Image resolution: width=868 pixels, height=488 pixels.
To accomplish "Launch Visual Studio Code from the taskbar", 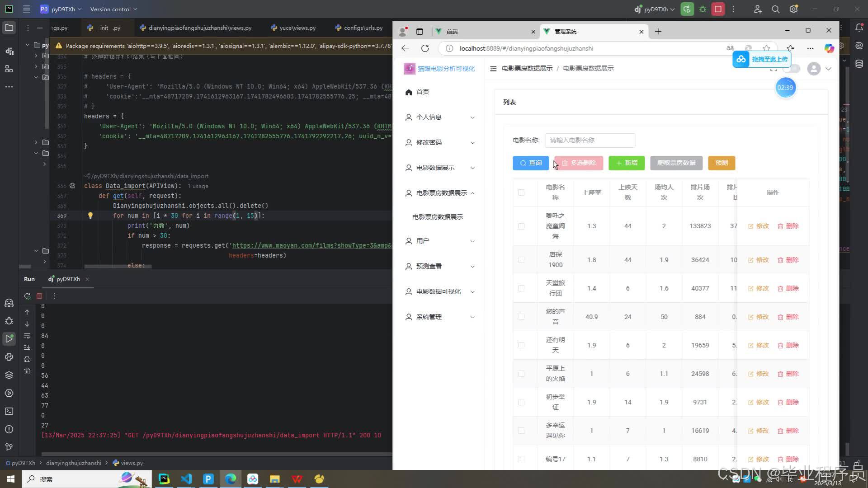I will click(186, 479).
